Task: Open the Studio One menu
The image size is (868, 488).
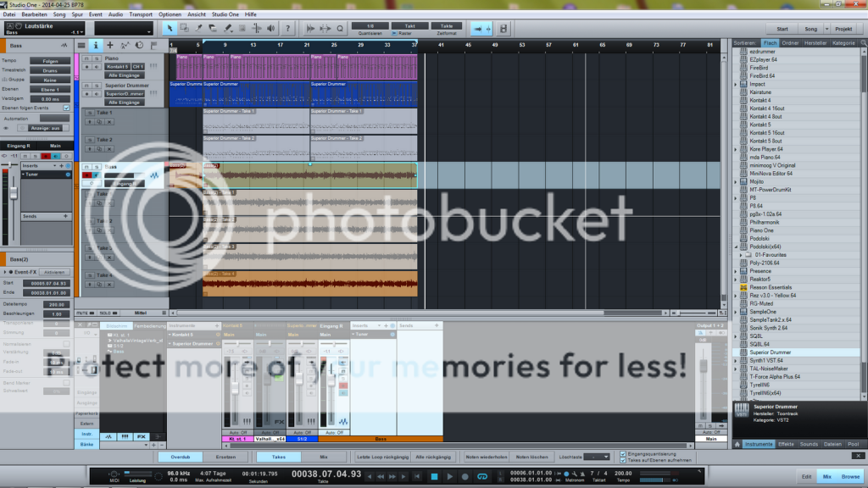Action: 225,14
